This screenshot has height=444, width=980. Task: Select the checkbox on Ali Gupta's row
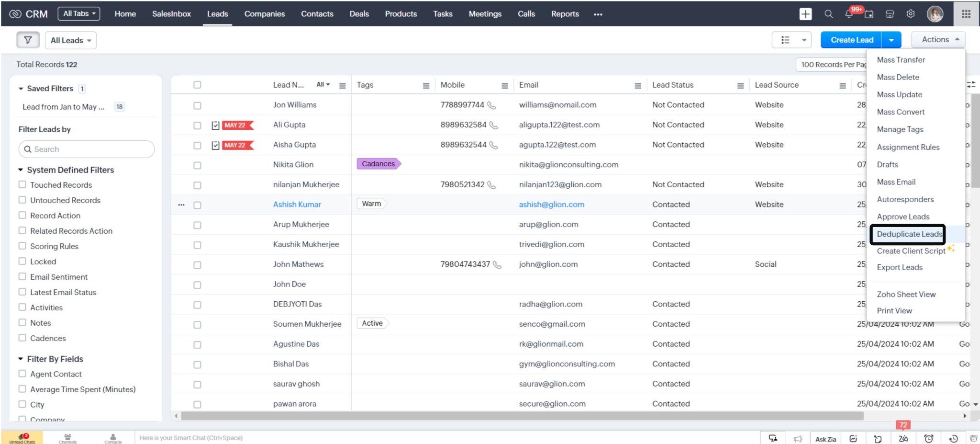tap(197, 125)
